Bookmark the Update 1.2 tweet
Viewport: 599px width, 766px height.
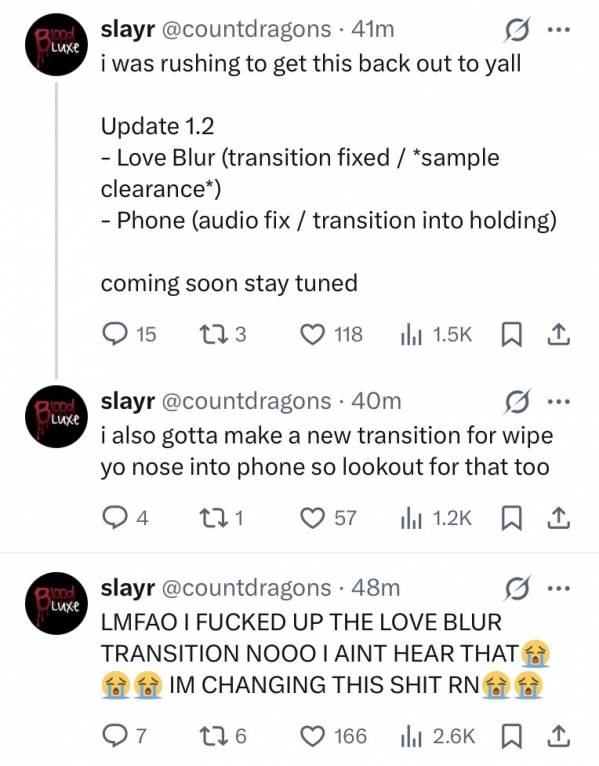point(512,335)
